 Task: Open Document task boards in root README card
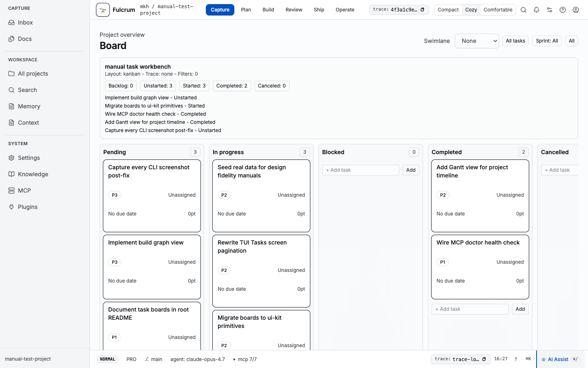tap(152, 326)
